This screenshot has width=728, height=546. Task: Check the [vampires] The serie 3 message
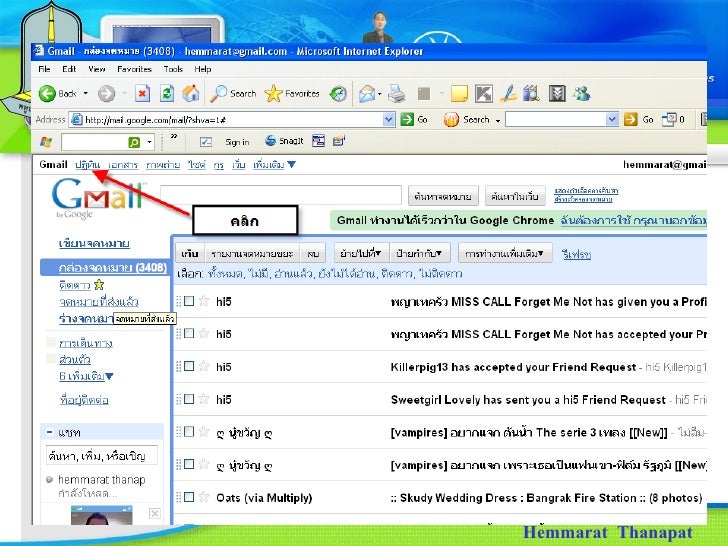(189, 431)
